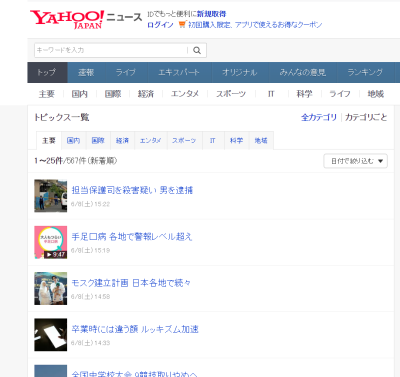Screen dimensions: 400x377
Task: Open モスク建立計画 日本各地で続々 headline
Action: tap(131, 283)
